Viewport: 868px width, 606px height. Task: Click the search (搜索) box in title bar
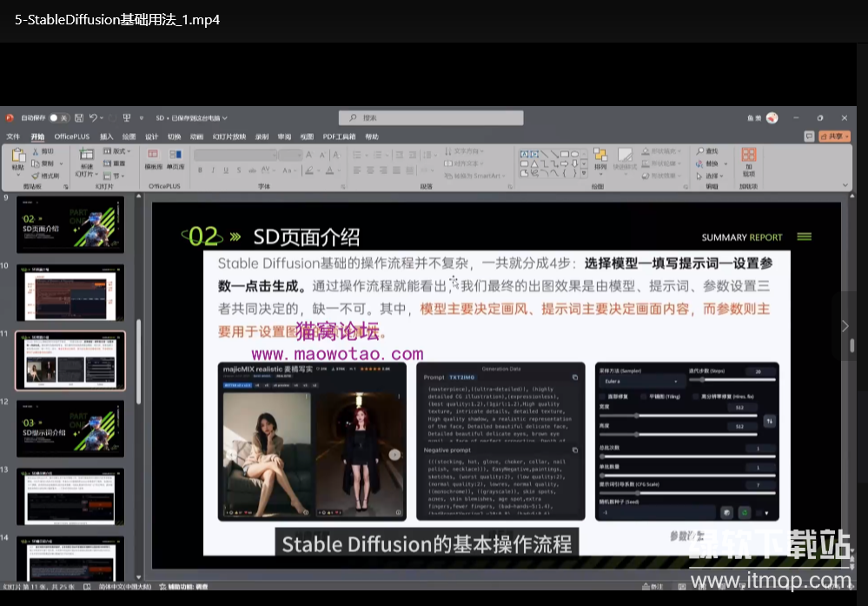(431, 118)
